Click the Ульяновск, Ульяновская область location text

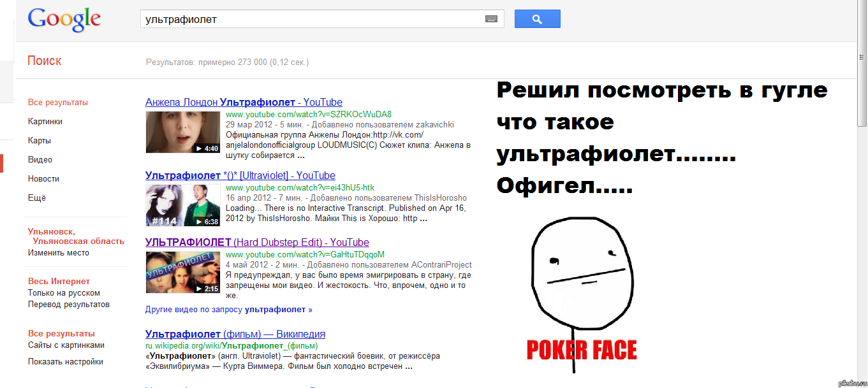point(77,236)
